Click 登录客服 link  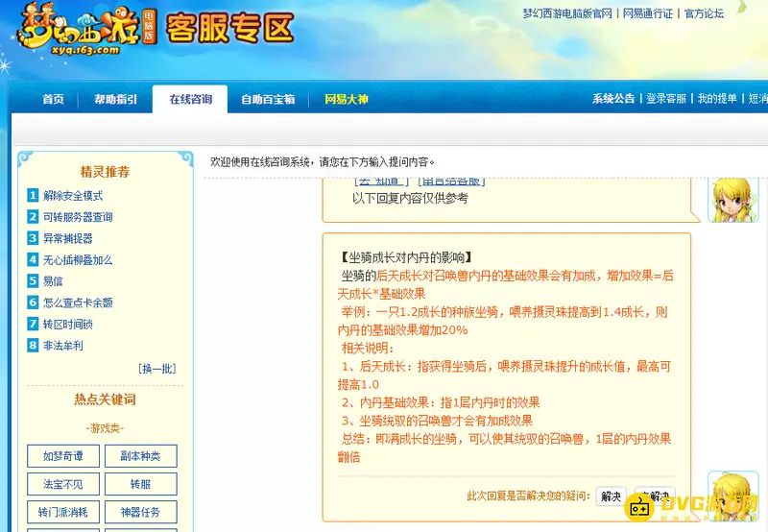pos(666,99)
